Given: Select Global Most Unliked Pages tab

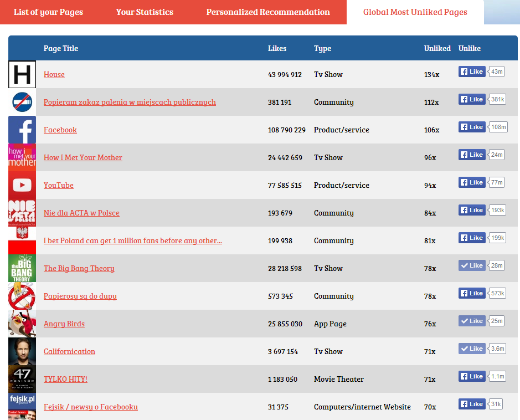Looking at the screenshot, I should click(415, 12).
